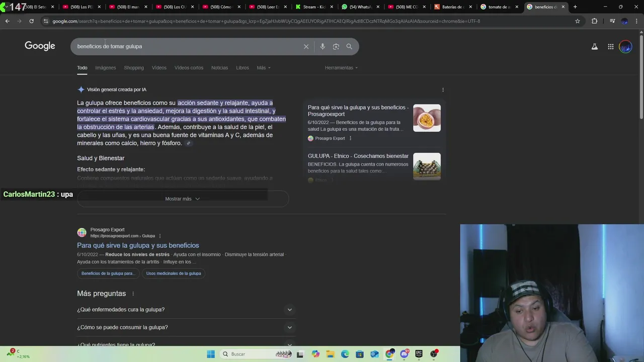This screenshot has height=362, width=644.
Task: Open the link icon after 'fósforo'
Action: pyautogui.click(x=189, y=143)
